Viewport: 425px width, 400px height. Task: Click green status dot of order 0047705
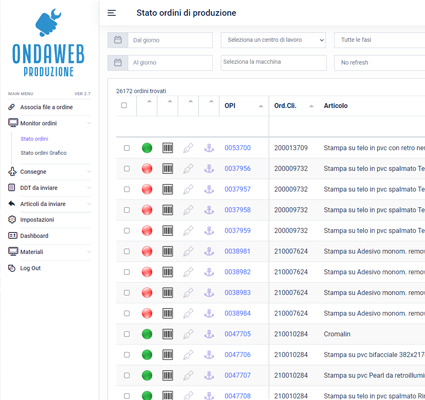(x=147, y=334)
